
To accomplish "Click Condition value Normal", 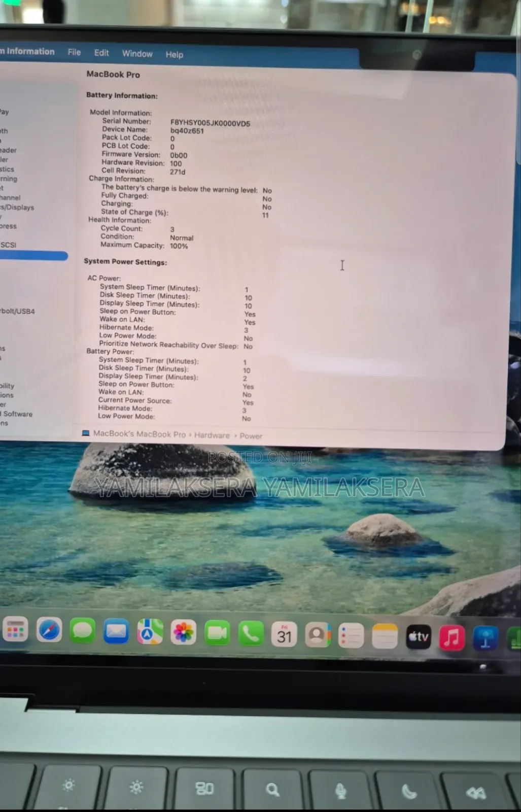I will point(182,238).
